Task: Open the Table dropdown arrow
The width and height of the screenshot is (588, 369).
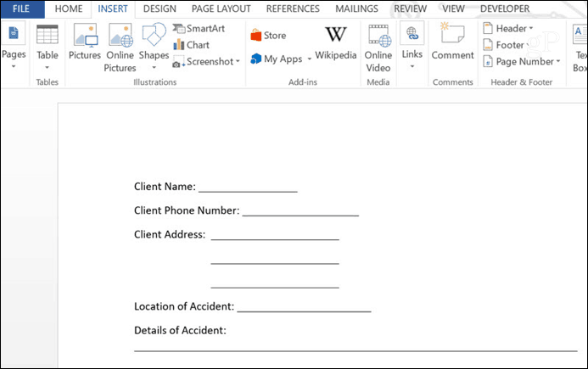Action: pos(48,68)
